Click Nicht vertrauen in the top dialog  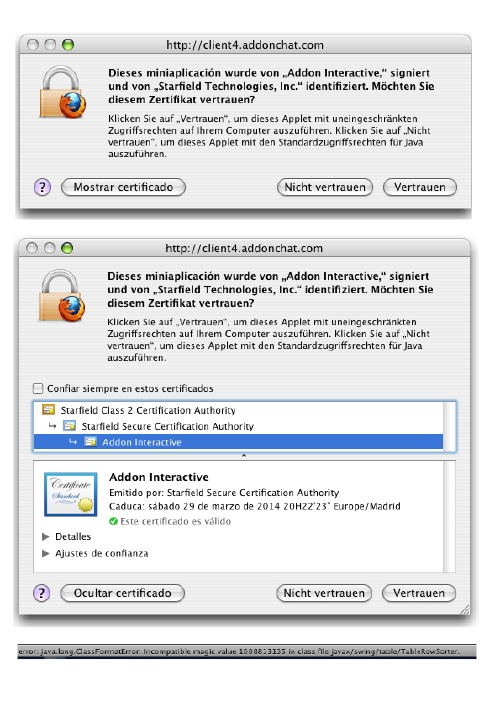point(325,187)
